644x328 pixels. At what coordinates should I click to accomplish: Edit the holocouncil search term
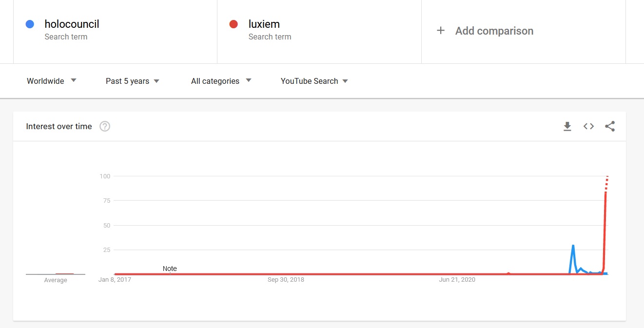[x=72, y=24]
